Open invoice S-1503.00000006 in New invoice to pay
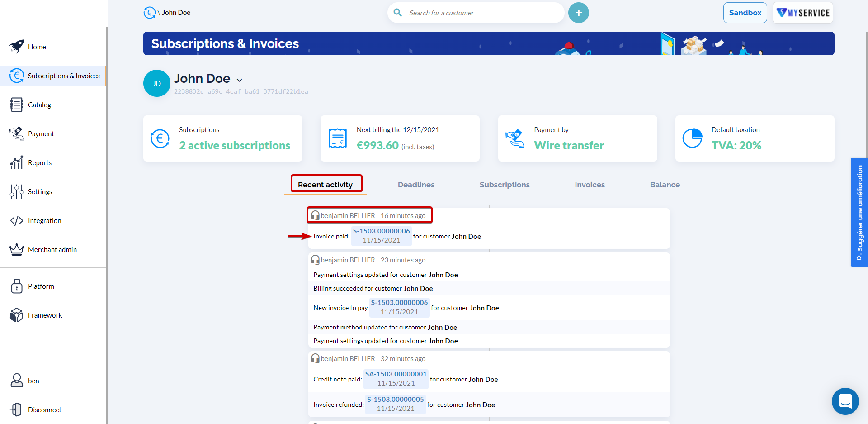Screen dimensions: 868x424 399,307
